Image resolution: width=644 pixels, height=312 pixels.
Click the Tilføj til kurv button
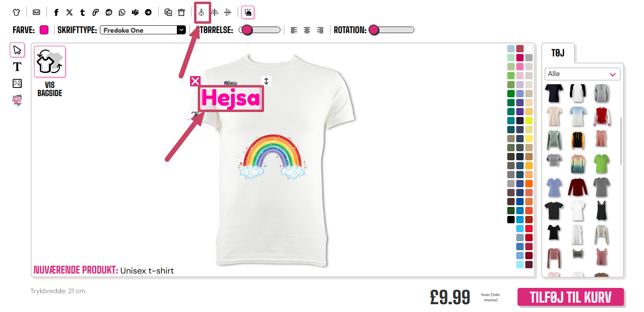click(x=571, y=297)
